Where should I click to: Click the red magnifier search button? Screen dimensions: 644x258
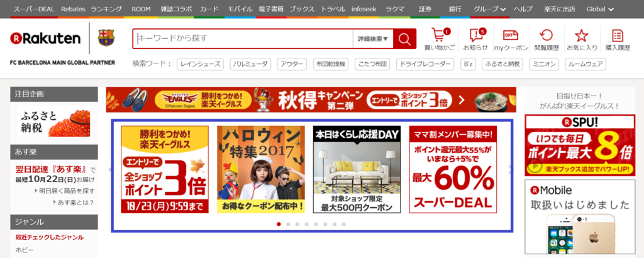coord(404,39)
